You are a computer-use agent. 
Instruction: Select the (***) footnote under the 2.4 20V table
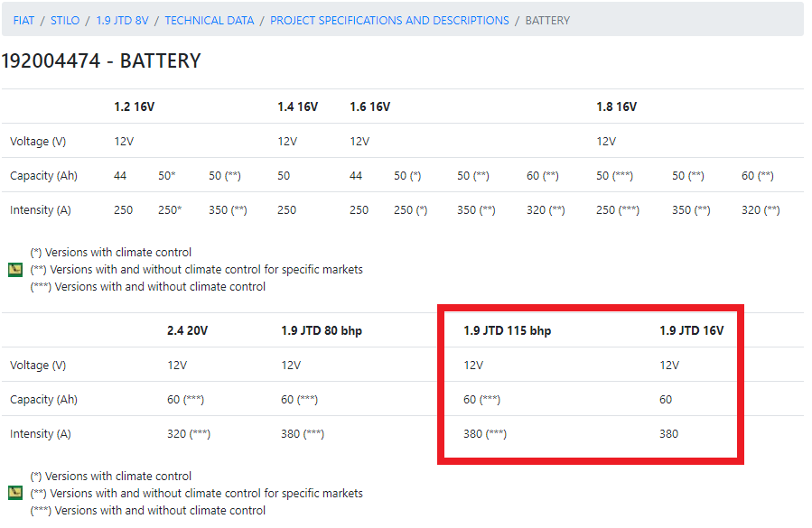click(148, 511)
